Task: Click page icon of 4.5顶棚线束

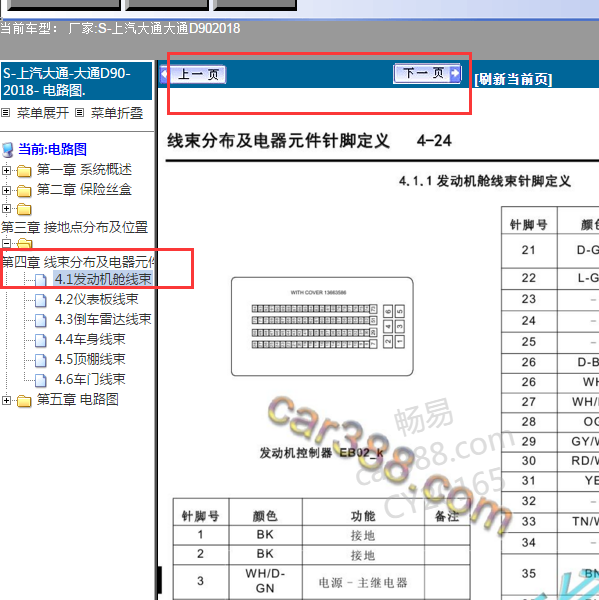Action: 41,360
